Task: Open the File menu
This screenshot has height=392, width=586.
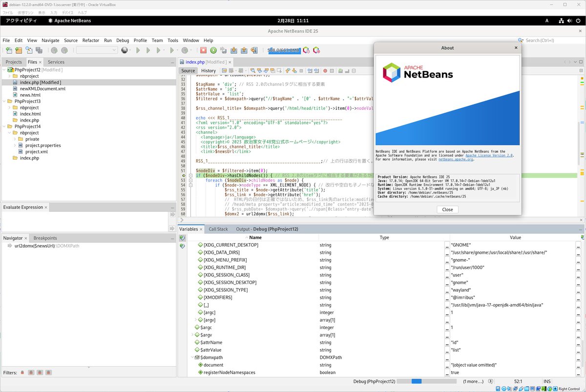Action: point(6,41)
